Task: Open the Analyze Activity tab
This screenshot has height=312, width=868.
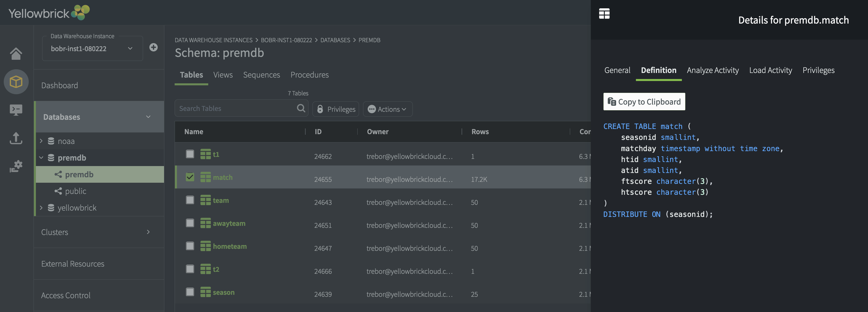Action: (712, 70)
